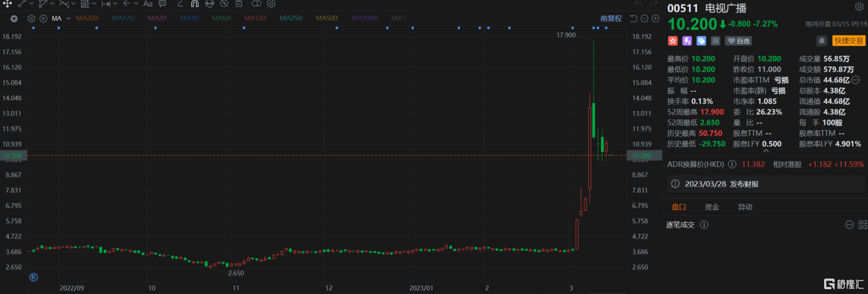Click the blue tag icon
This screenshot has height=294, width=868.
click(x=702, y=41)
